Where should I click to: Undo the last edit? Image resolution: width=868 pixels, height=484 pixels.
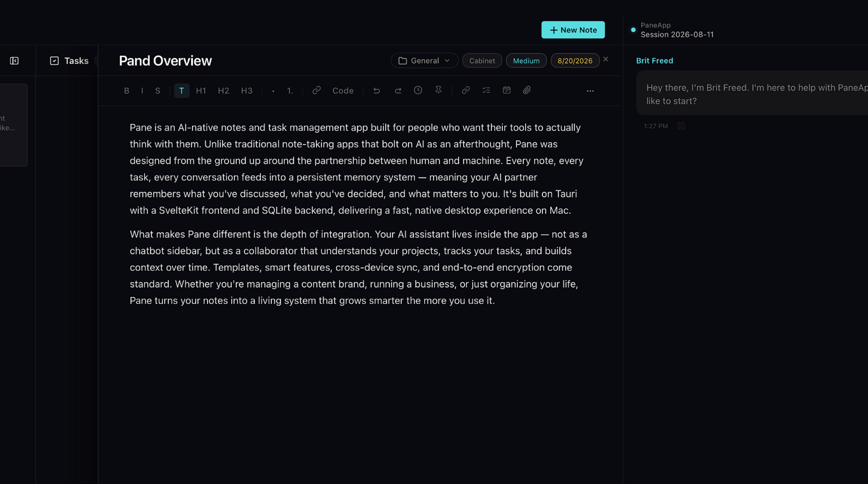pos(377,90)
